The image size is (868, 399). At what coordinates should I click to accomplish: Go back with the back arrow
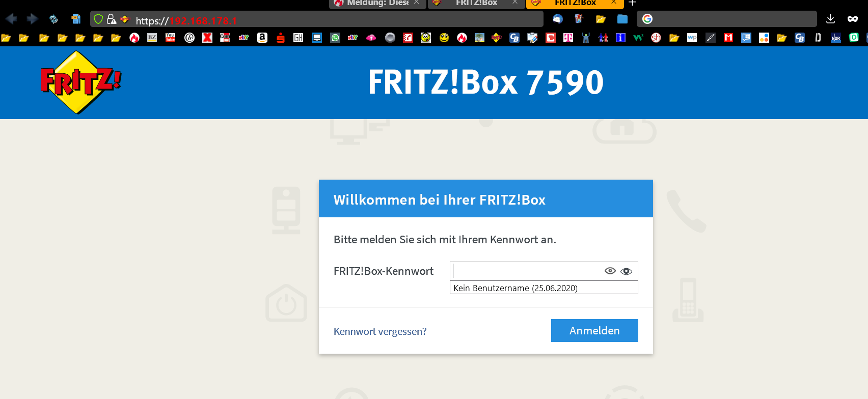12,19
